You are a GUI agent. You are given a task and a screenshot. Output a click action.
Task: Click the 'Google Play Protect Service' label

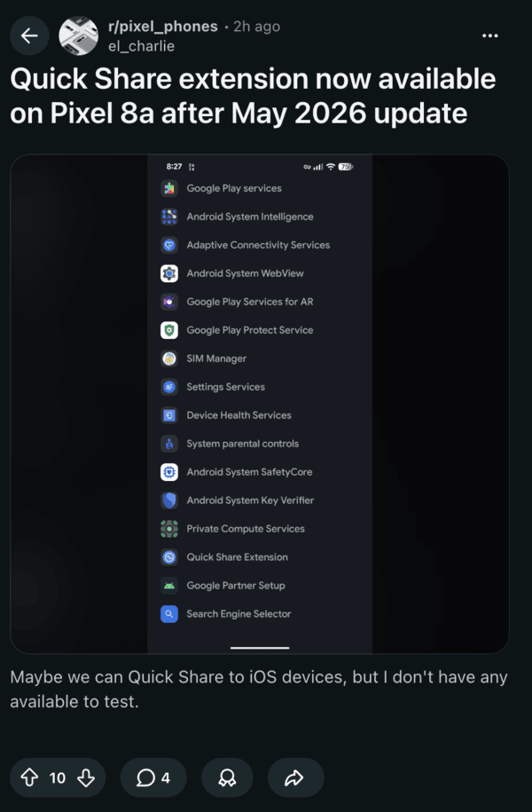(x=250, y=330)
